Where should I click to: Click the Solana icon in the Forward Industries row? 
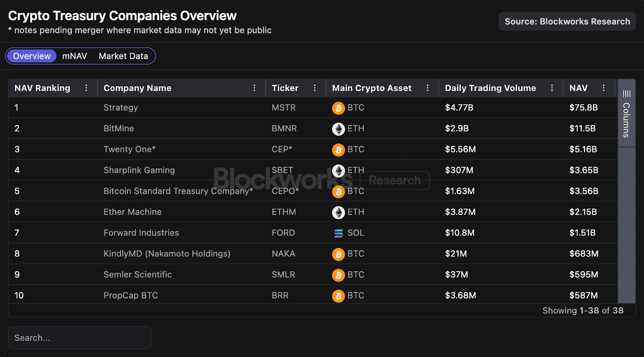[x=339, y=233]
